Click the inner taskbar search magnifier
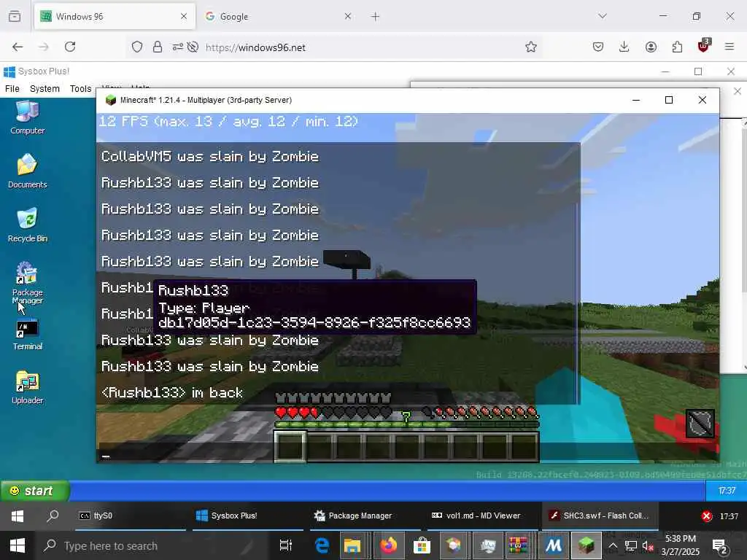 point(53,516)
